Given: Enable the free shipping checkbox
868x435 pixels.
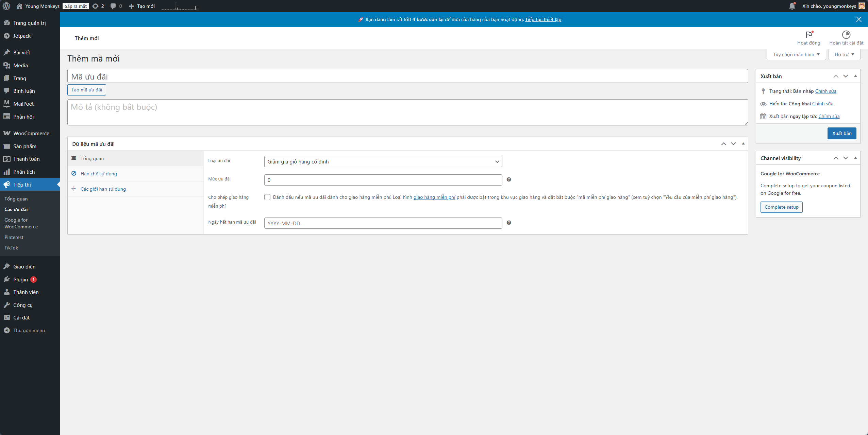Looking at the screenshot, I should 267,197.
